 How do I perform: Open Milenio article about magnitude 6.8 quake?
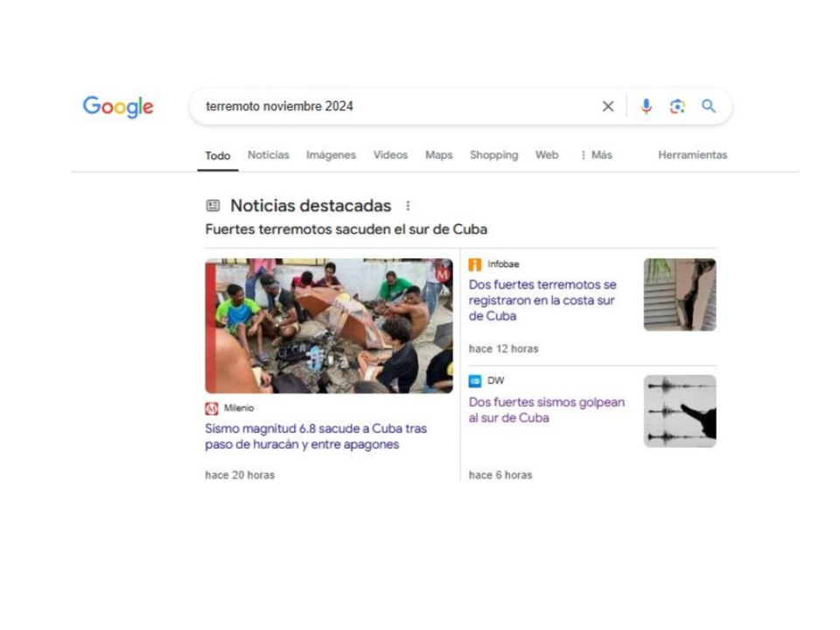316,436
